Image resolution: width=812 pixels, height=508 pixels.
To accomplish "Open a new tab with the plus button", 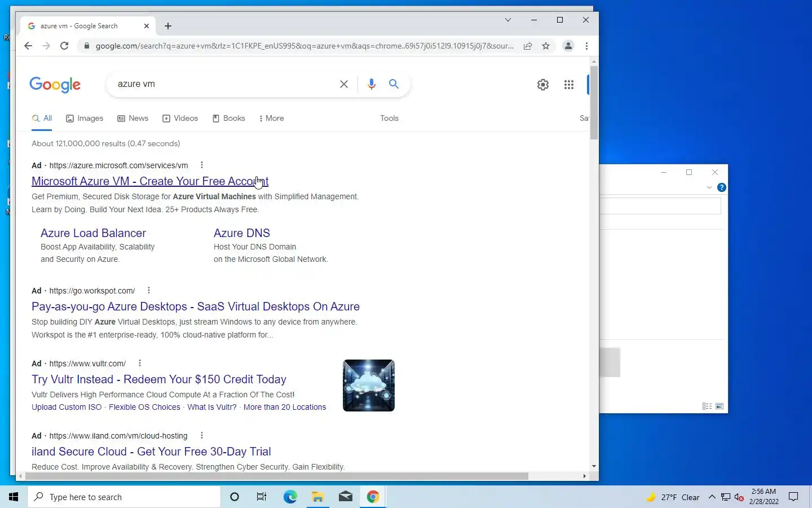I will (x=168, y=26).
